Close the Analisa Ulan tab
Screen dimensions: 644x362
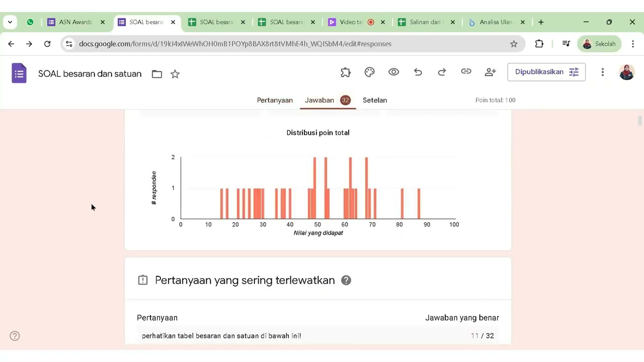(522, 22)
